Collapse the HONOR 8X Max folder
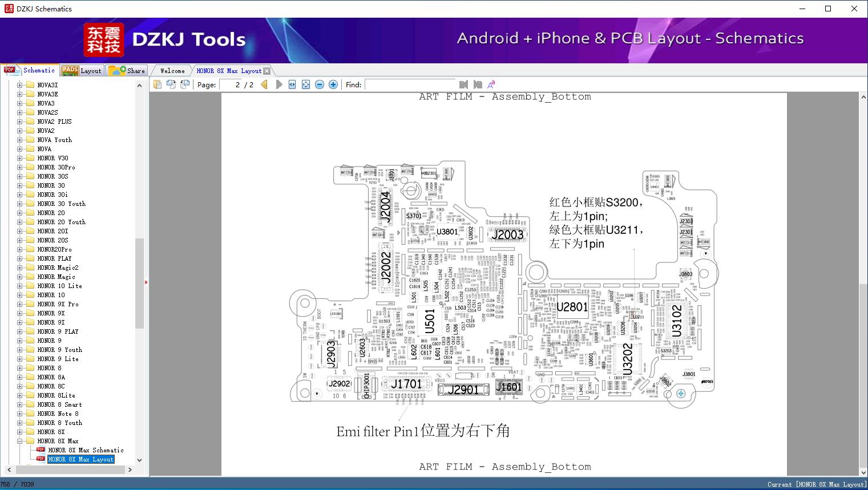 [20, 441]
